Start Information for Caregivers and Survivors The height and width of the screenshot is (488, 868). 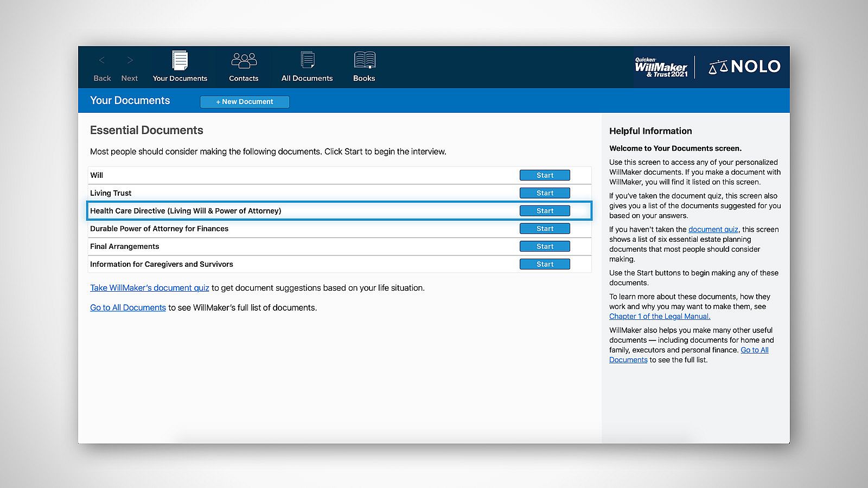545,264
